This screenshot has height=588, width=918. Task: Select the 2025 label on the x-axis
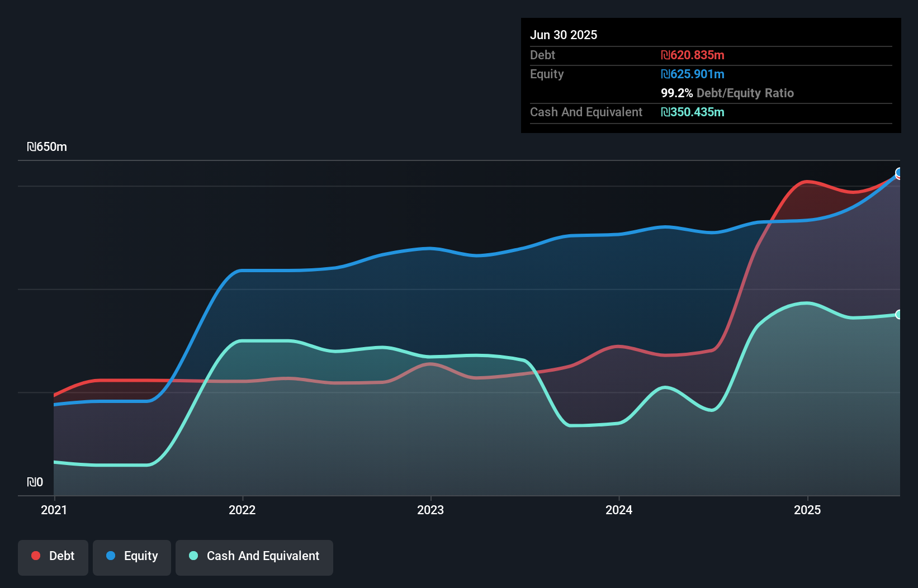807,510
